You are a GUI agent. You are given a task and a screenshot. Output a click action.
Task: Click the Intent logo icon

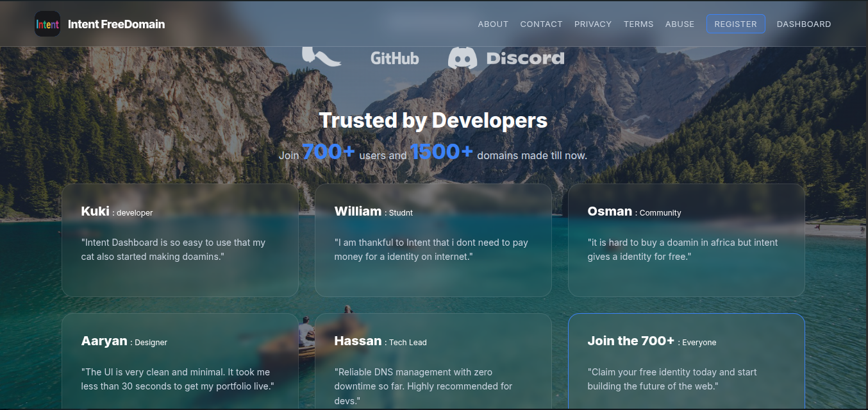(x=47, y=24)
